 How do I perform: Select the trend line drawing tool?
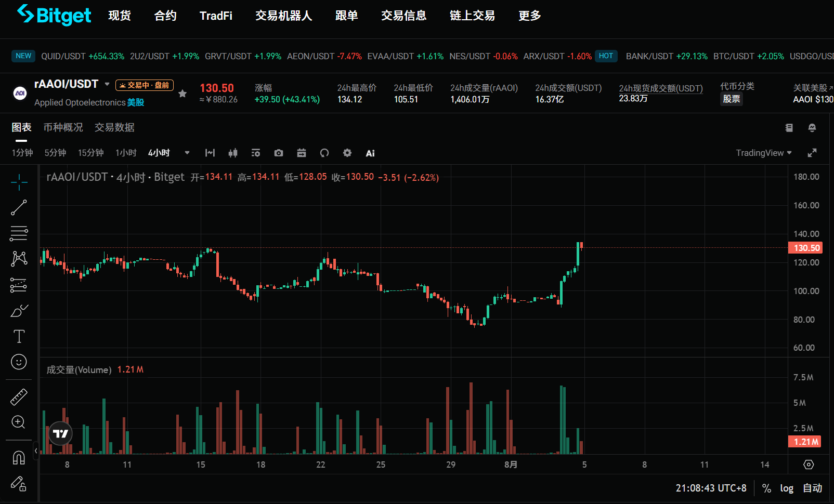[x=19, y=207]
